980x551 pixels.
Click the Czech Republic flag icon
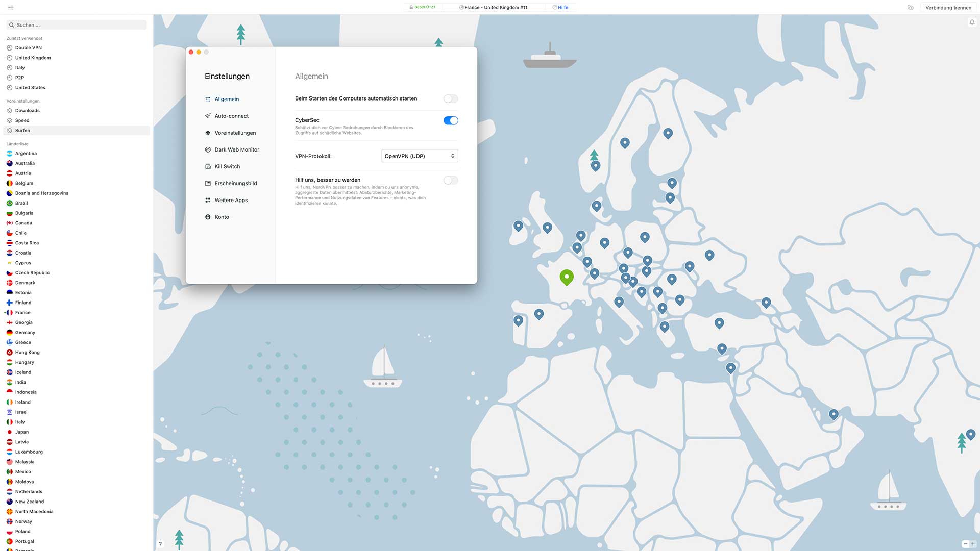pyautogui.click(x=9, y=273)
